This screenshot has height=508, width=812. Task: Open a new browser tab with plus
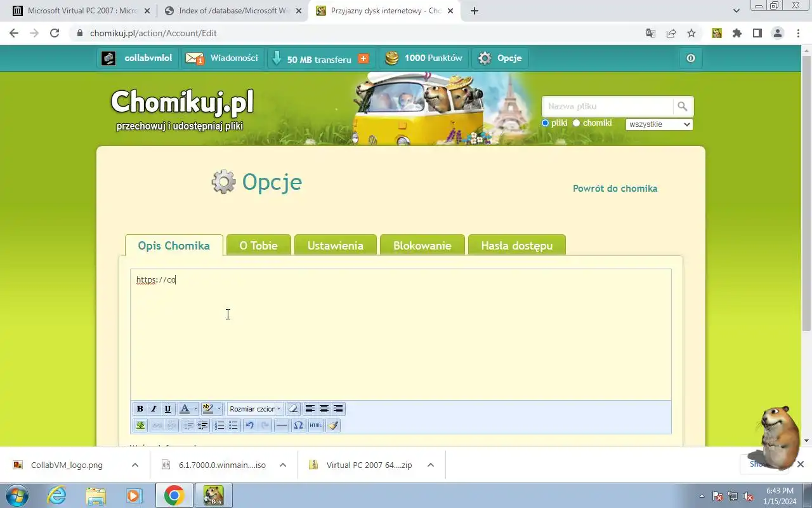(475, 11)
